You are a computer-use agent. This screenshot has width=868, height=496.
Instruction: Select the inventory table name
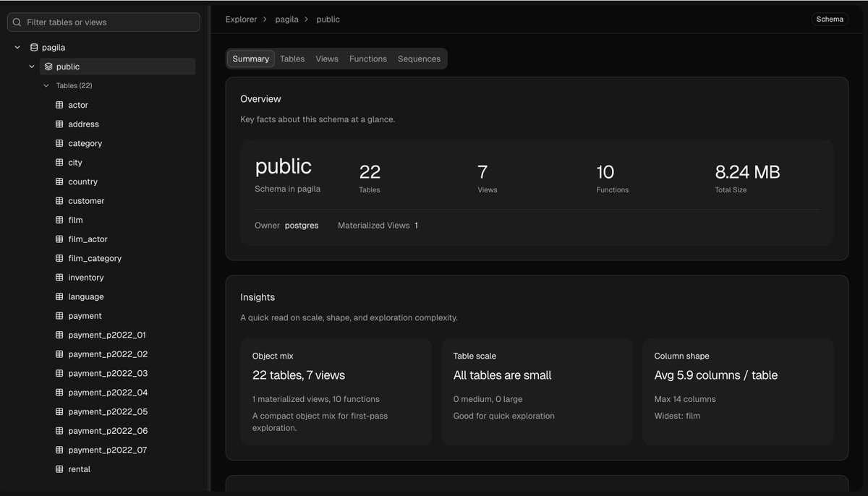[x=86, y=278]
